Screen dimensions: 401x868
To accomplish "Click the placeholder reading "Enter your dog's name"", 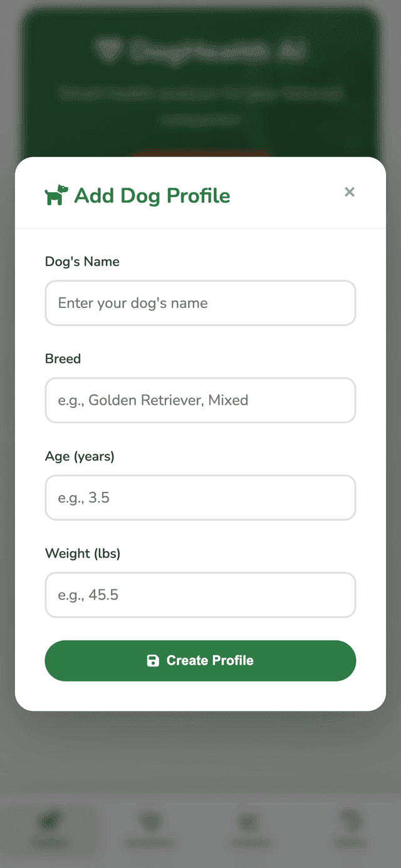I will [132, 303].
